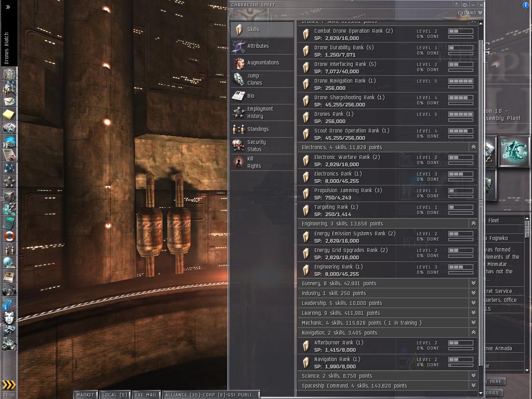
Task: Open the star map icon in sidebar
Action: pyautogui.click(x=9, y=168)
